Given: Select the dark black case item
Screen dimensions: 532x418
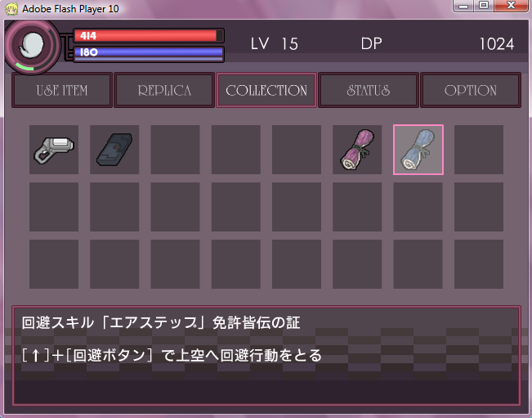Looking at the screenshot, I should [114, 150].
